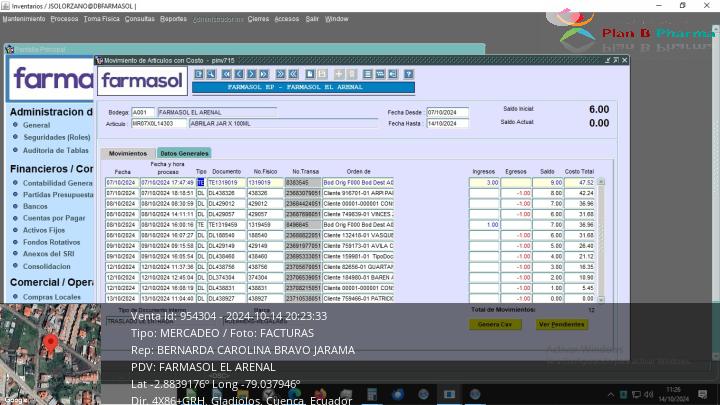Select document cell DL374304
Screen dimensions: 720x405
click(x=227, y=278)
